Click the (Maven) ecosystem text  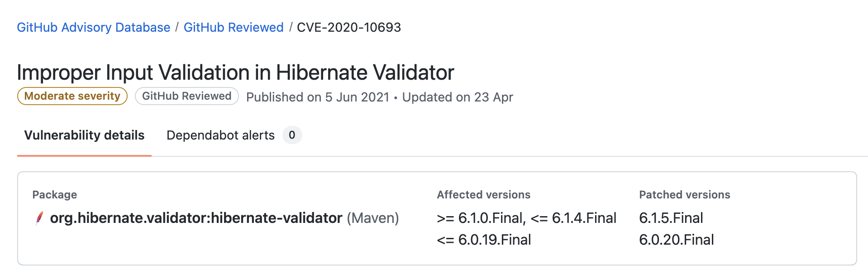pos(373,218)
